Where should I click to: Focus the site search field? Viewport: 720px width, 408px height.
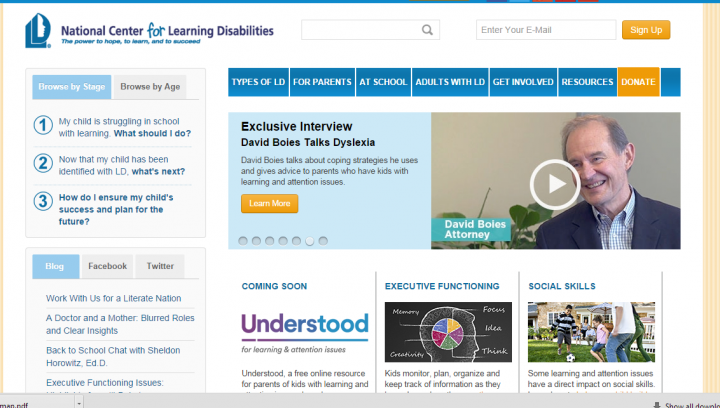click(x=370, y=30)
